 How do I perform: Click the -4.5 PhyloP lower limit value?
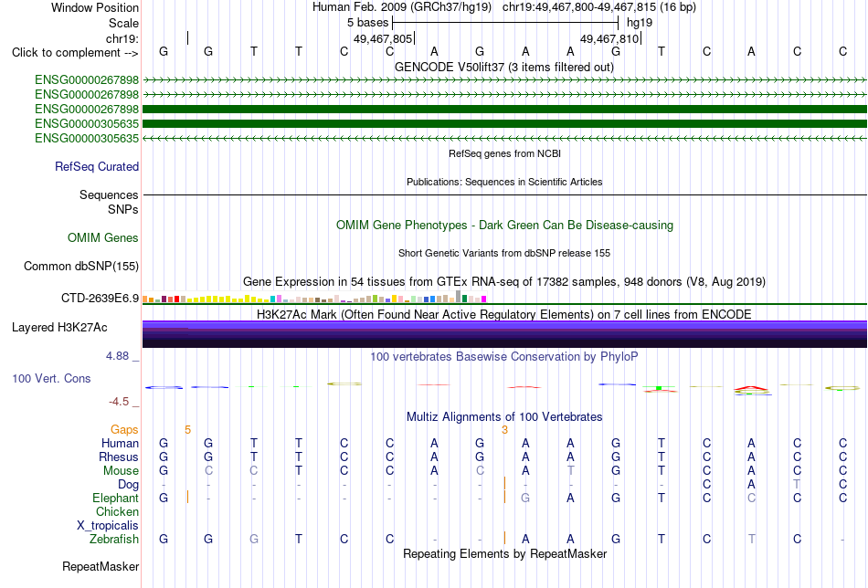119,402
